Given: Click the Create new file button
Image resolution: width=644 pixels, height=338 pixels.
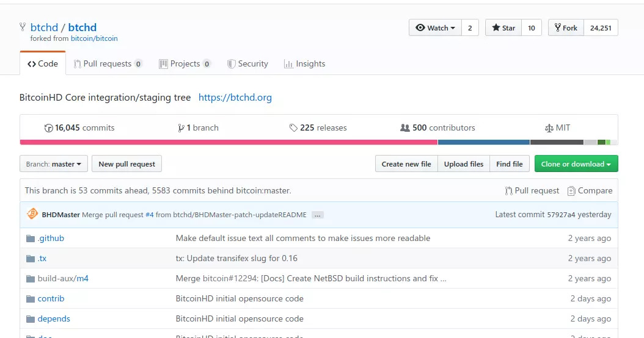Looking at the screenshot, I should [406, 164].
